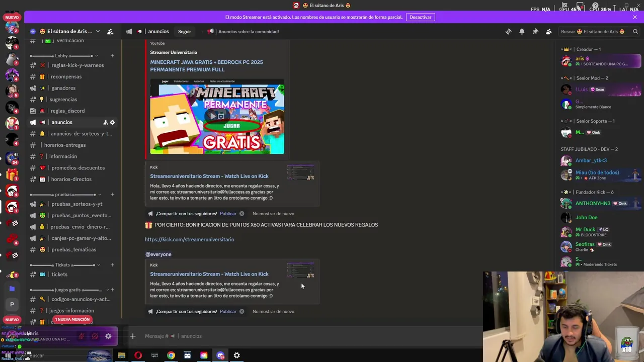Open the first Streameruniversitario Stream Kick link
Image resolution: width=644 pixels, height=362 pixels.
point(209,176)
